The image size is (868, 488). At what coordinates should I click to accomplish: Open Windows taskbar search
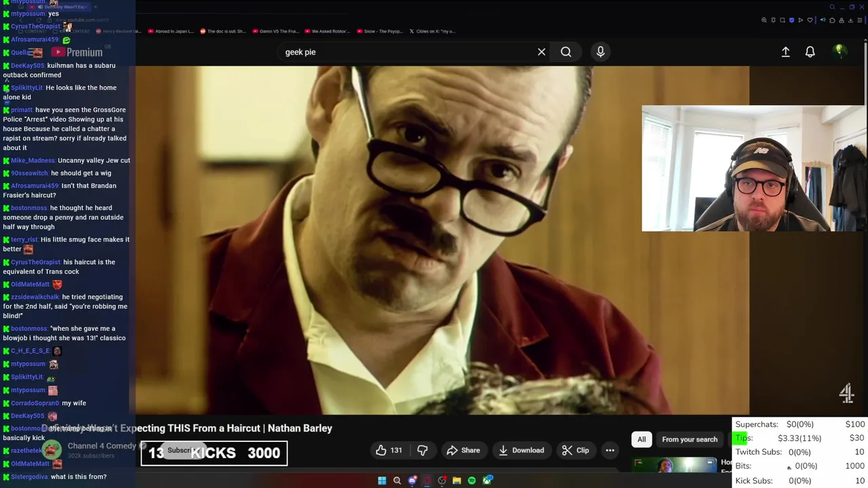pos(397,481)
